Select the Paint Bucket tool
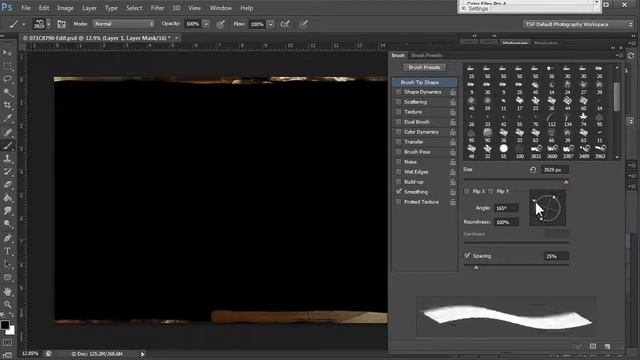 tap(7, 198)
